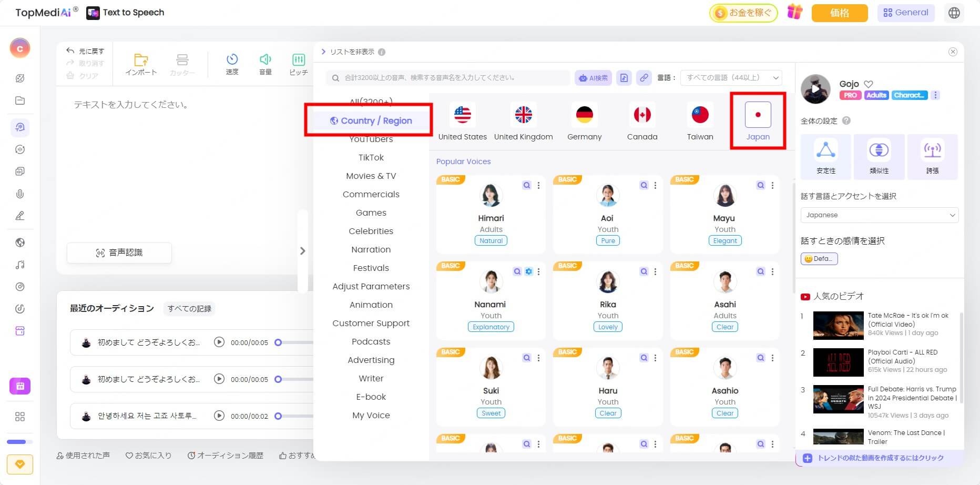Select the YouTubers category
This screenshot has width=980, height=485.
371,139
